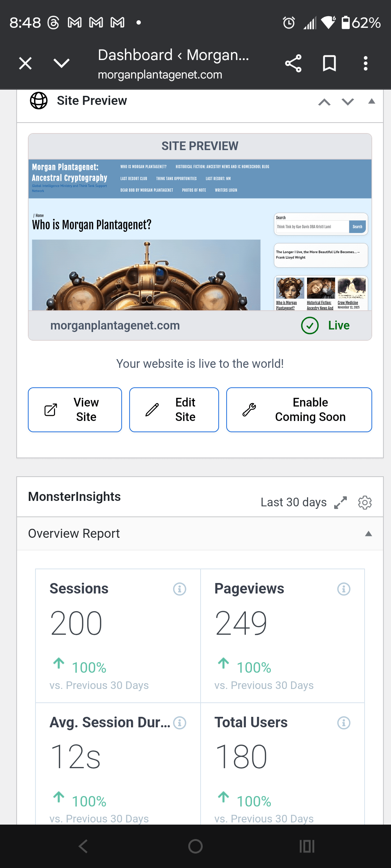Screen dimensions: 391x868
Task: Open MonsterInsights settings gear
Action: tap(365, 502)
